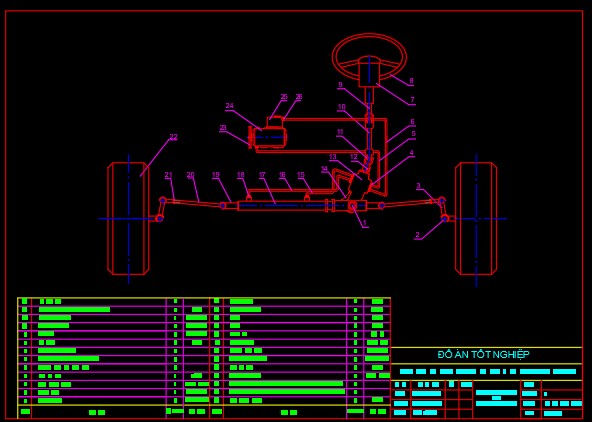Select callout number 18 above the rack
Screen dimensions: 592x422
click(x=240, y=175)
